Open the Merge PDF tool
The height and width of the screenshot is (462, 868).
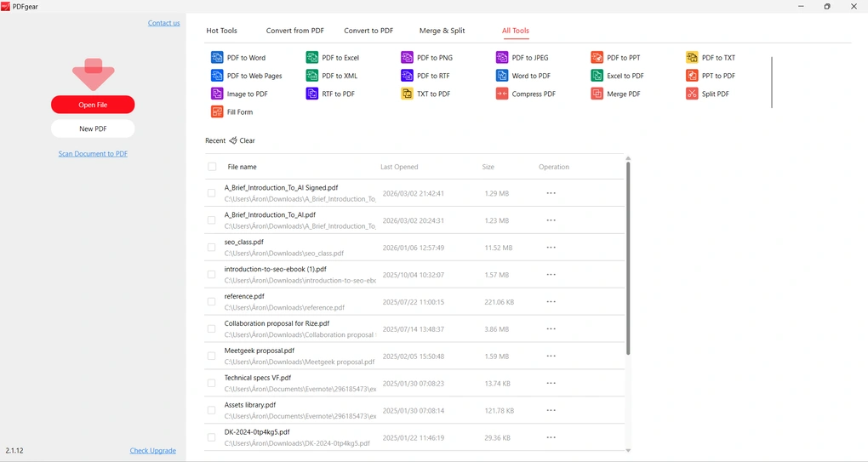[x=615, y=94]
